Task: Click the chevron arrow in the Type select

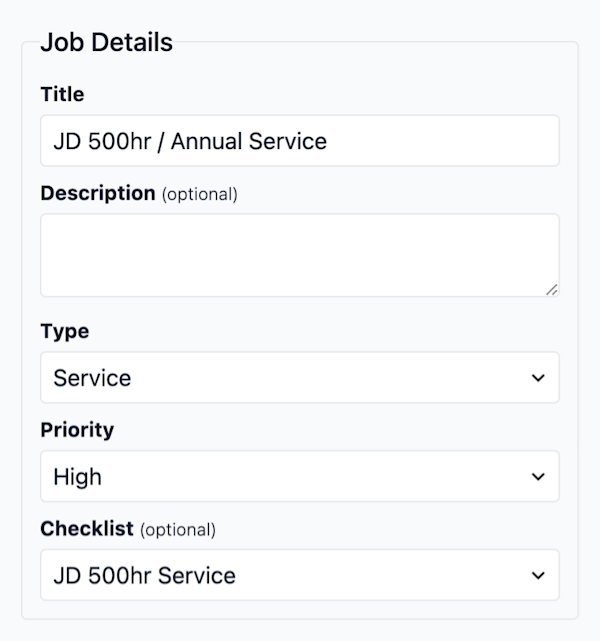Action: 538,378
